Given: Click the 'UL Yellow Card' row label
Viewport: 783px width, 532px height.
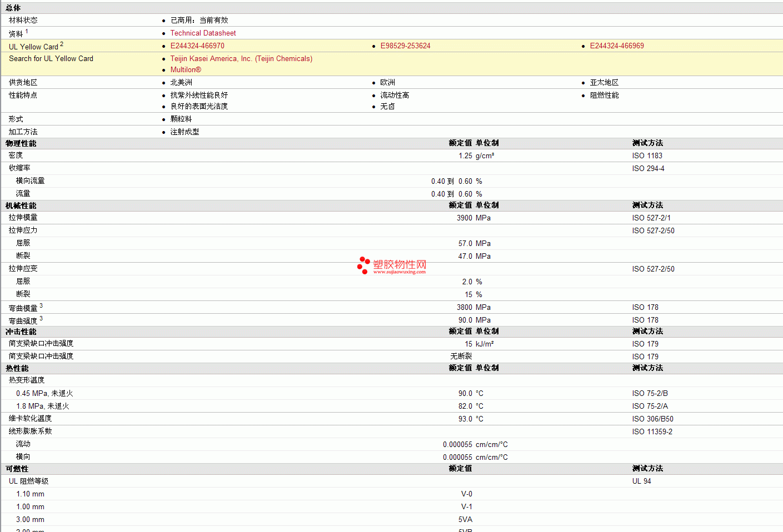Looking at the screenshot, I should click(33, 47).
